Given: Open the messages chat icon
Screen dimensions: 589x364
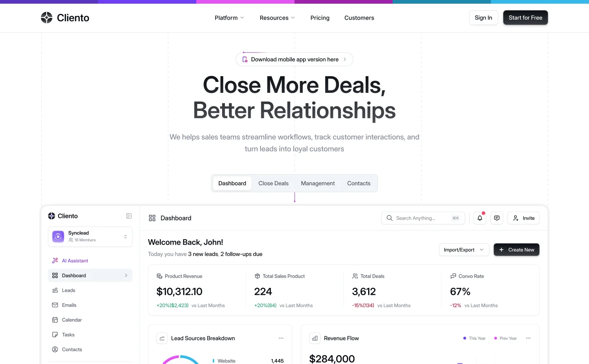Looking at the screenshot, I should tap(497, 218).
